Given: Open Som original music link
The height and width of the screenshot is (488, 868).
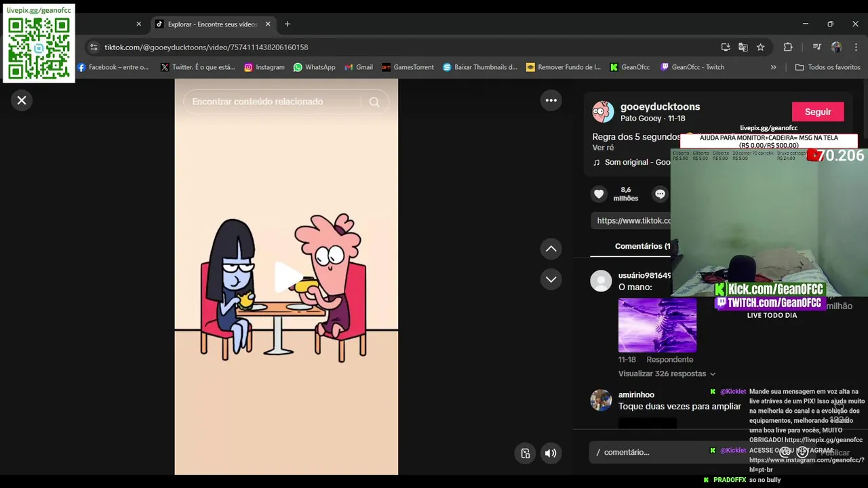Looking at the screenshot, I should pos(631,163).
